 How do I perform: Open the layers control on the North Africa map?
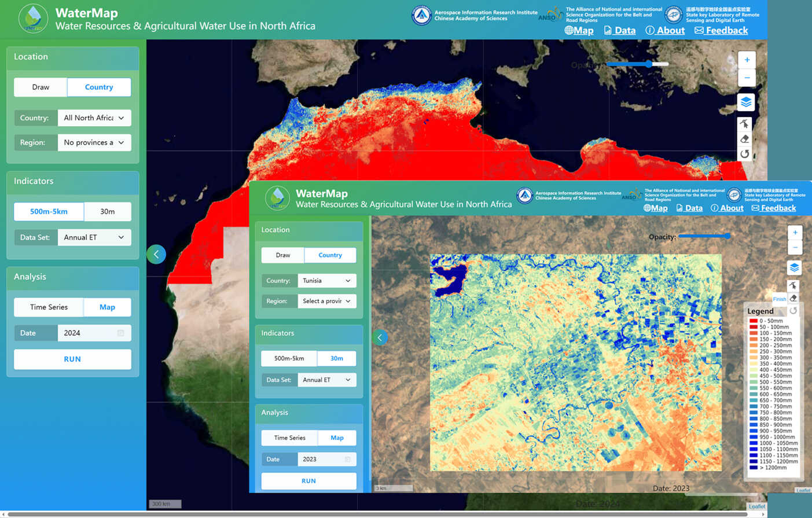[746, 102]
